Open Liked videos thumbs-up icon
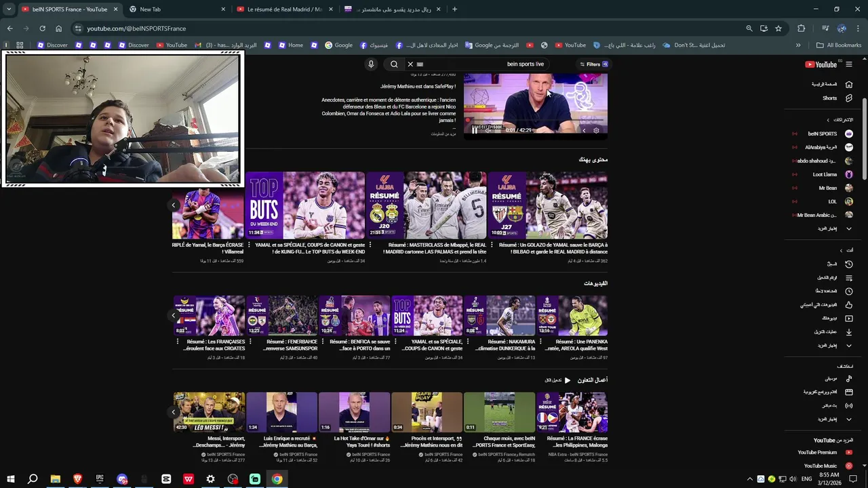The height and width of the screenshot is (488, 868). [848, 304]
